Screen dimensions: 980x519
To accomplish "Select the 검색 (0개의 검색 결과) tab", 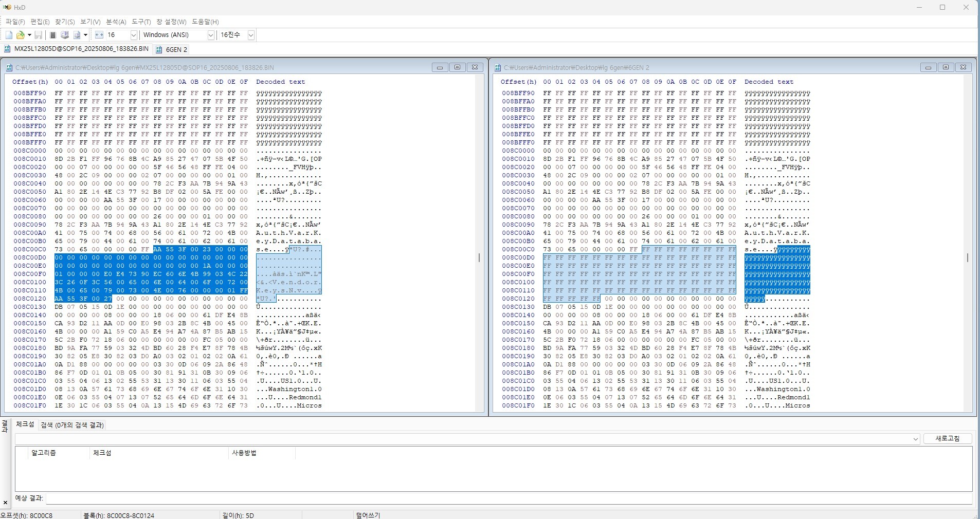I will (x=72, y=425).
